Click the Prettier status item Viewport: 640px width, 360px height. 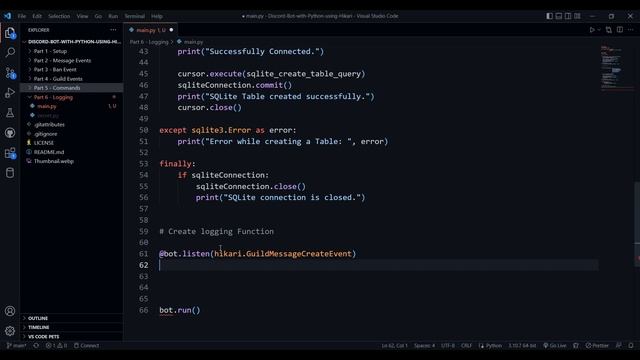click(597, 346)
